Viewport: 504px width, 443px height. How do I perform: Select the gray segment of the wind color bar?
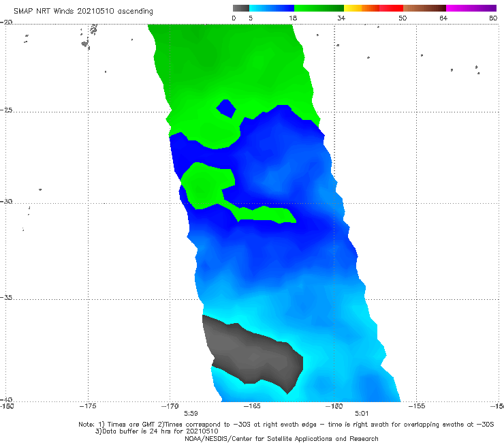pos(240,8)
